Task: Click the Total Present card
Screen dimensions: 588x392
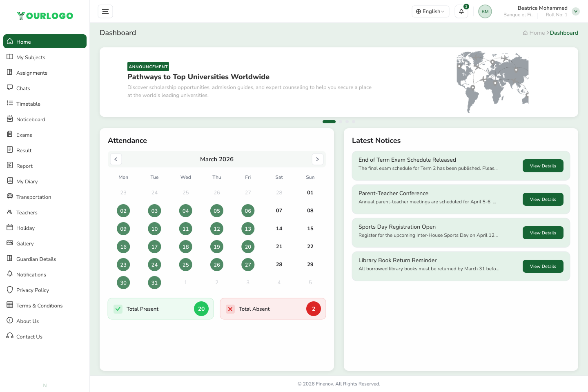Action: (x=160, y=309)
